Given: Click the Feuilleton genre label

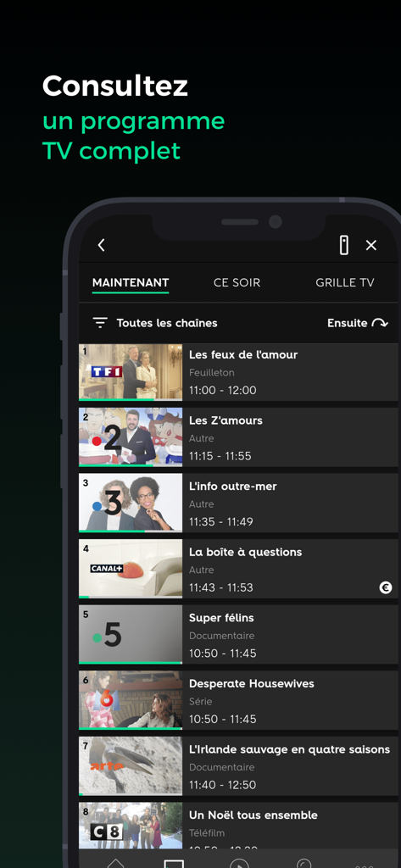Looking at the screenshot, I should [x=212, y=373].
